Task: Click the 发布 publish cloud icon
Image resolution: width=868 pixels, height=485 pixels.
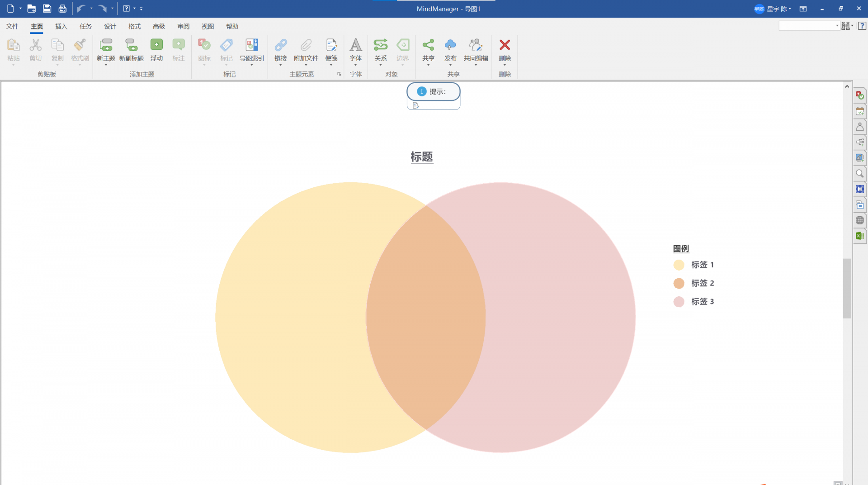Action: point(450,45)
